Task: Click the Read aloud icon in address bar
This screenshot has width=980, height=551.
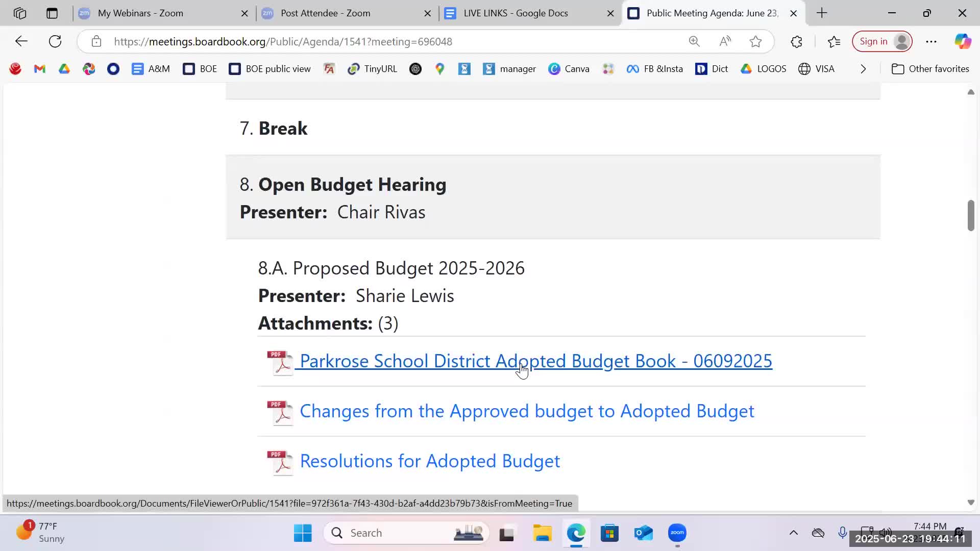Action: (725, 41)
